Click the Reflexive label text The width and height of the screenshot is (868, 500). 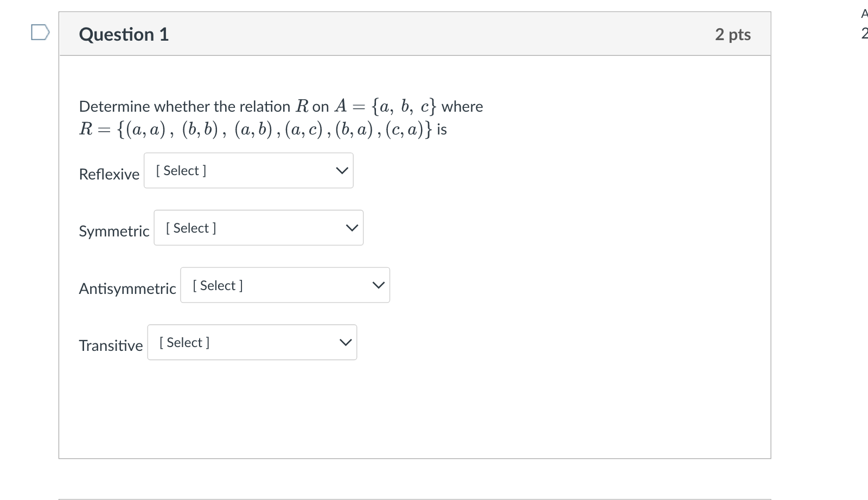(x=109, y=174)
